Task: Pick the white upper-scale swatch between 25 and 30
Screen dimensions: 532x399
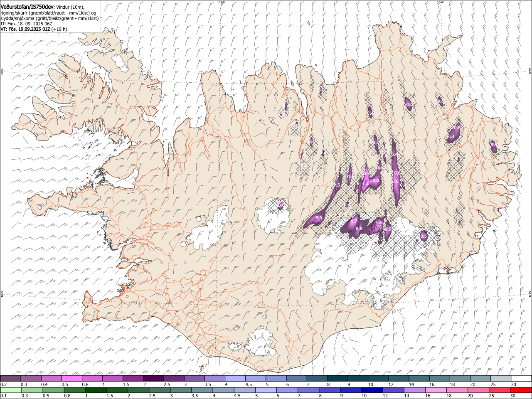Action: (500, 378)
